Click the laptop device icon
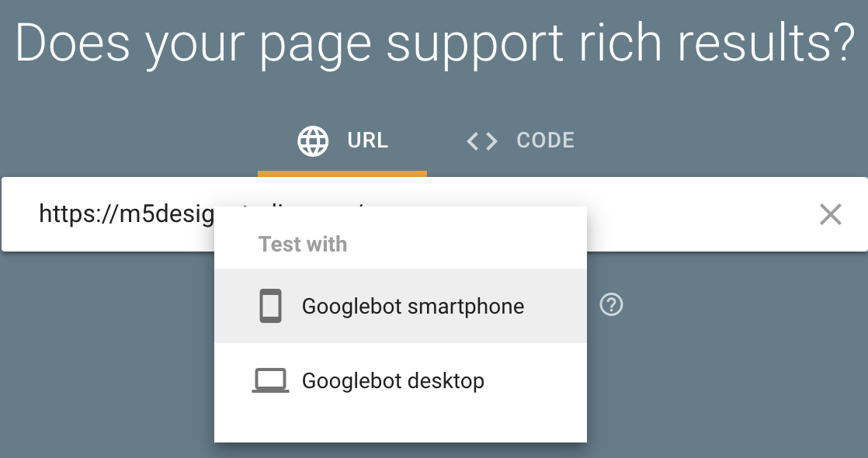 tap(271, 380)
